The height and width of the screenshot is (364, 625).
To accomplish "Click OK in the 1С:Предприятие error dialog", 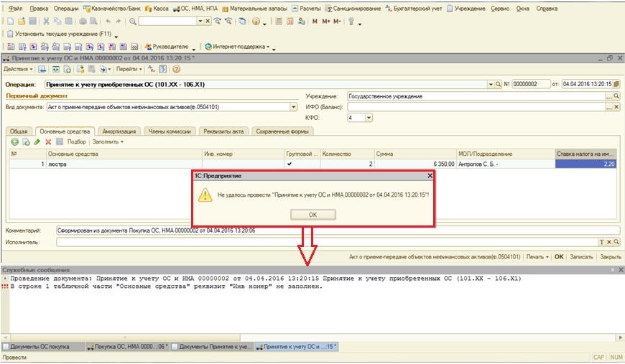I will (313, 214).
